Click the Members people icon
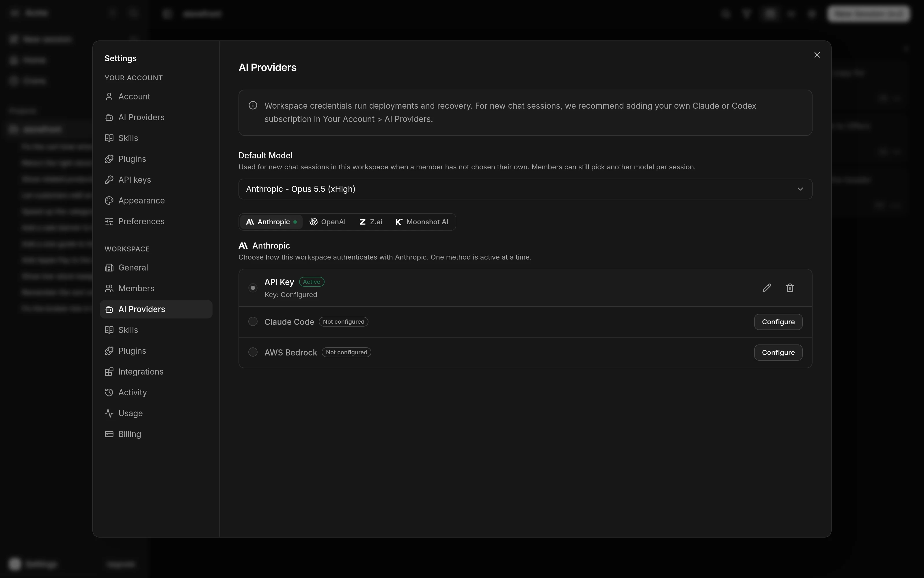Viewport: 924px width, 578px height. click(109, 289)
